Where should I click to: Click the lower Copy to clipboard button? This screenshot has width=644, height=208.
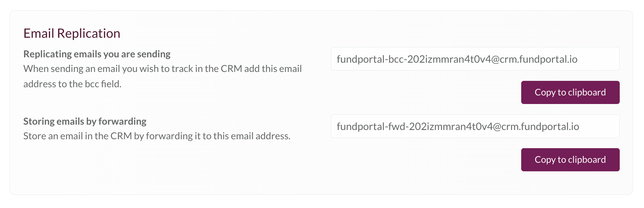coord(570,160)
